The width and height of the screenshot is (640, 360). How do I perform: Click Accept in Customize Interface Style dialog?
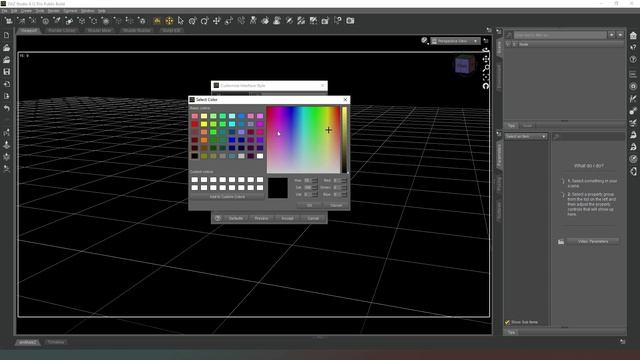pos(287,218)
